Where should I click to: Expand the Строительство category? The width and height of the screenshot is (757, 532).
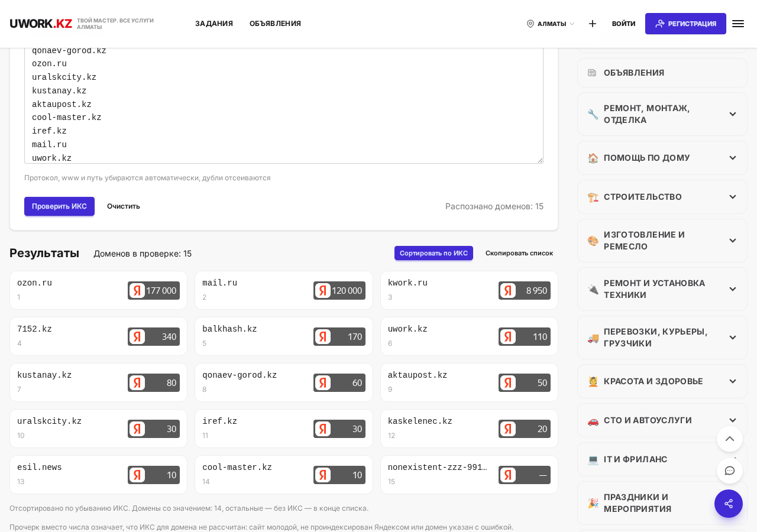click(x=732, y=197)
